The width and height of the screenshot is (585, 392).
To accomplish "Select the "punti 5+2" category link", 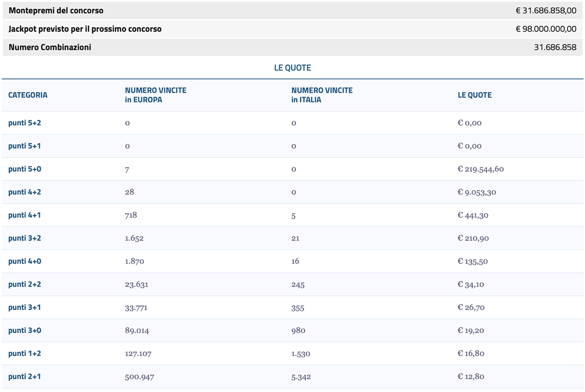I will coord(24,123).
